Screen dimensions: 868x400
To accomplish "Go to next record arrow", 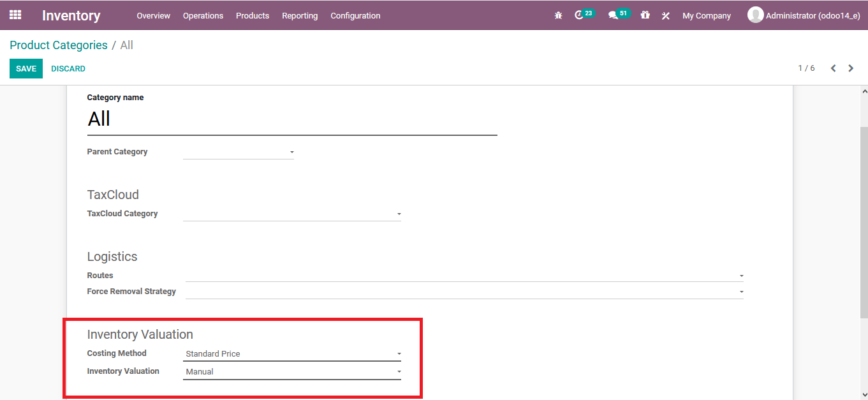I will [851, 68].
